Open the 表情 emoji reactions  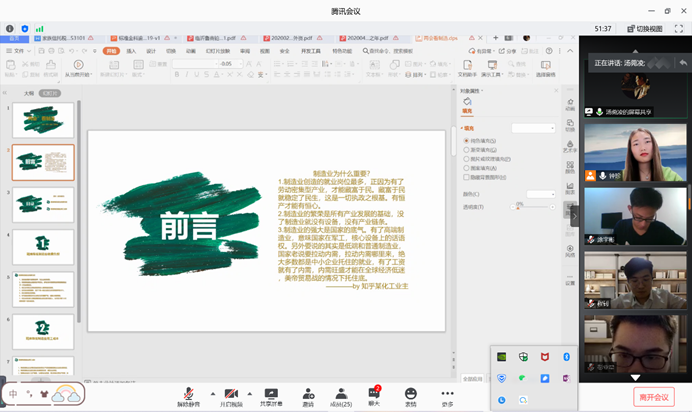tap(411, 395)
